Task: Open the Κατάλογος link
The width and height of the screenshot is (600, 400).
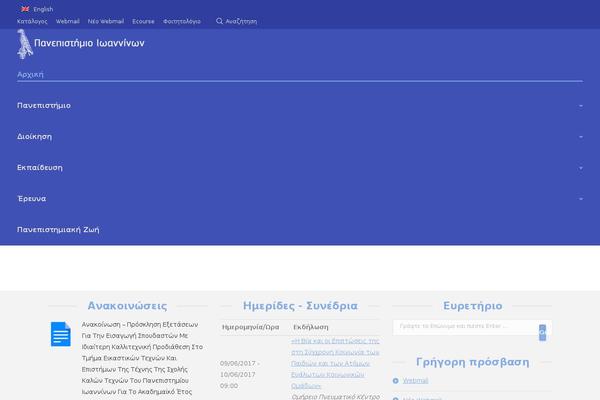Action: point(32,21)
